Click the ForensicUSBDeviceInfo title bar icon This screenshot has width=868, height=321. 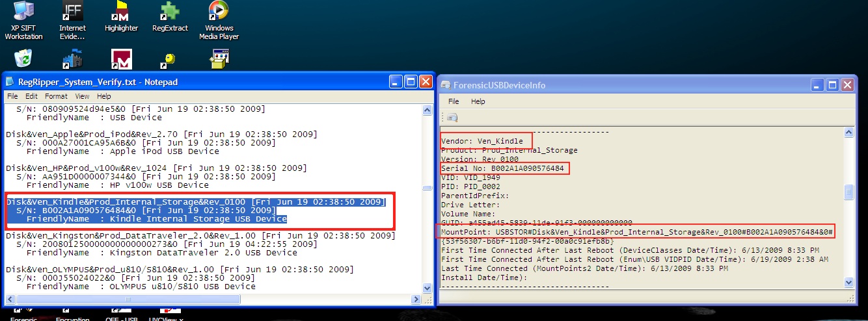pos(445,85)
